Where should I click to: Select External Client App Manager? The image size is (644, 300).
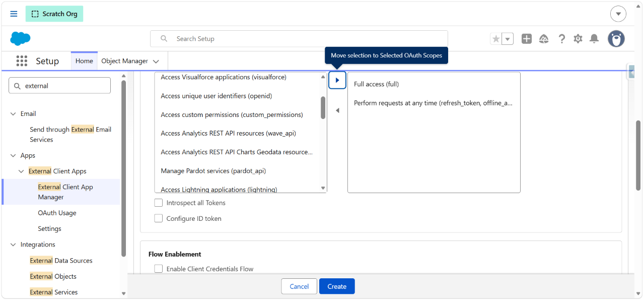65,192
